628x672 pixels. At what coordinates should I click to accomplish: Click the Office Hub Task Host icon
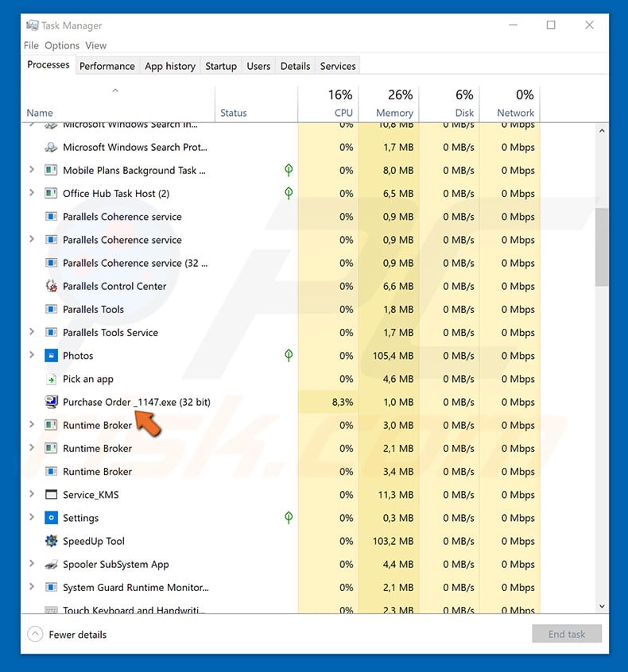point(51,194)
